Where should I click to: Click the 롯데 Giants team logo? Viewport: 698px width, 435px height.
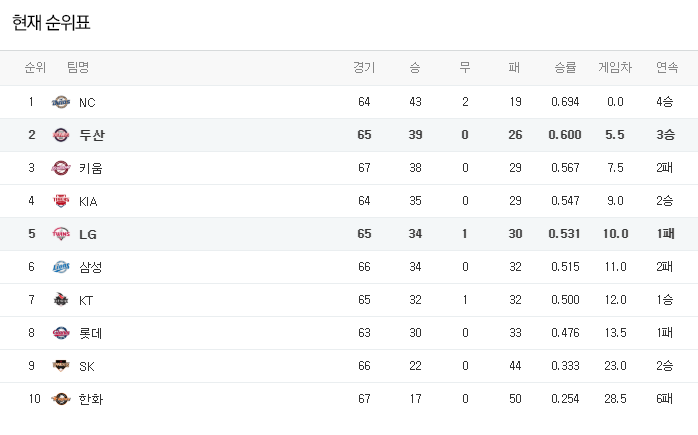[61, 333]
